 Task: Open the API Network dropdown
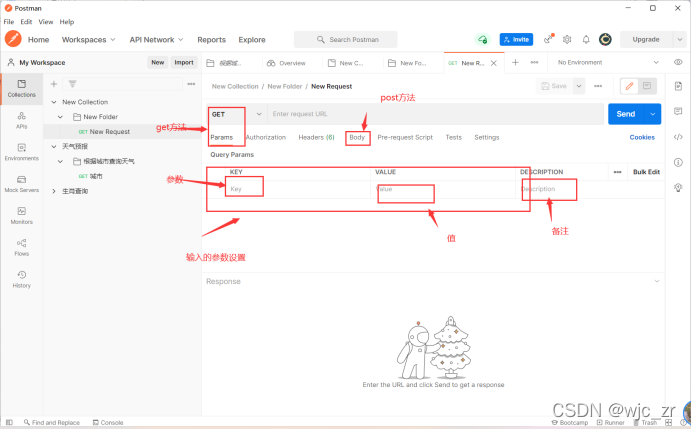pyautogui.click(x=156, y=40)
